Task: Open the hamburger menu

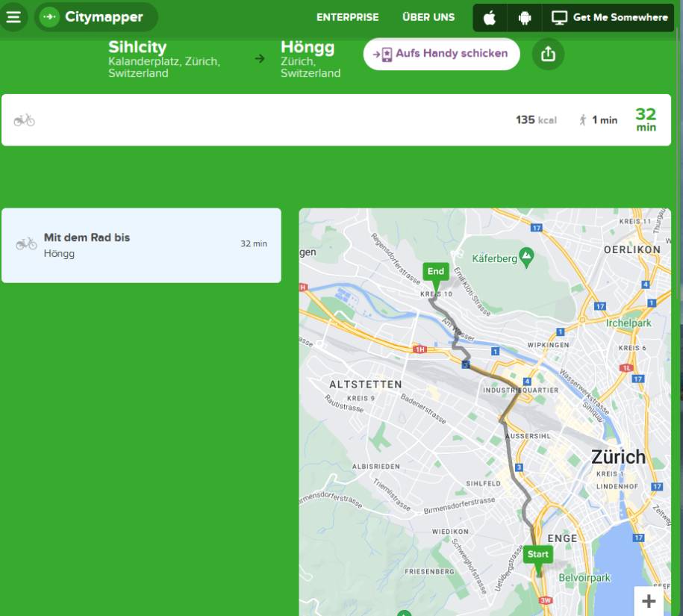Action: click(x=13, y=18)
